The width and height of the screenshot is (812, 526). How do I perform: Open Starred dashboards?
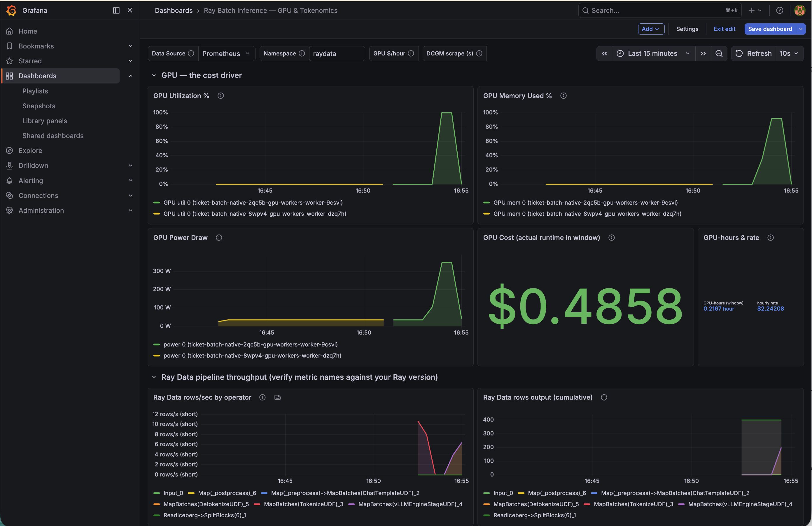pyautogui.click(x=30, y=61)
